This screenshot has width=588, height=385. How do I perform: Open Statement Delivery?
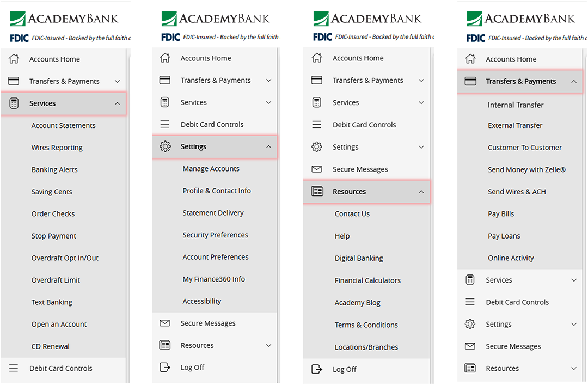point(213,213)
